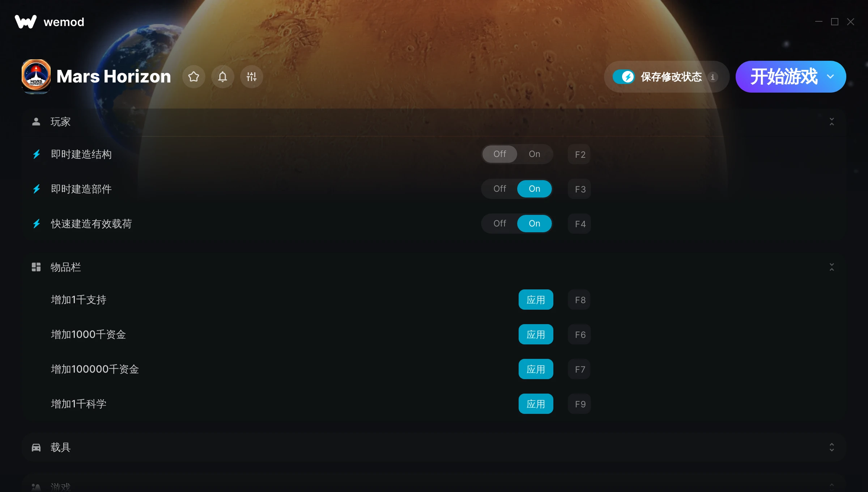Click info icon beside 保存修改状态
Image resolution: width=868 pixels, height=492 pixels.
pyautogui.click(x=712, y=77)
